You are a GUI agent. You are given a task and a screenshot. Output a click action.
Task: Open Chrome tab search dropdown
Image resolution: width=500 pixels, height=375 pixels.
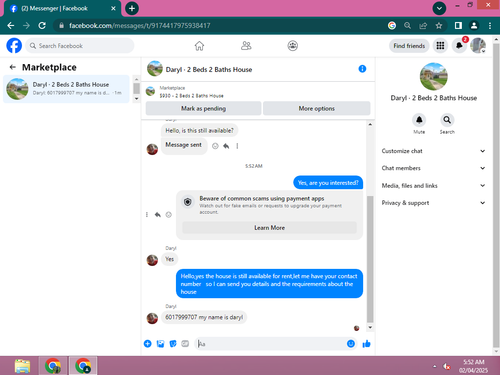(439, 8)
